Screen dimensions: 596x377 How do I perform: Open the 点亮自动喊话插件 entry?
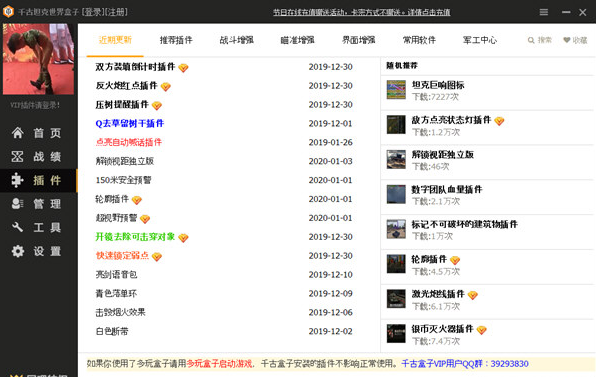pos(129,143)
